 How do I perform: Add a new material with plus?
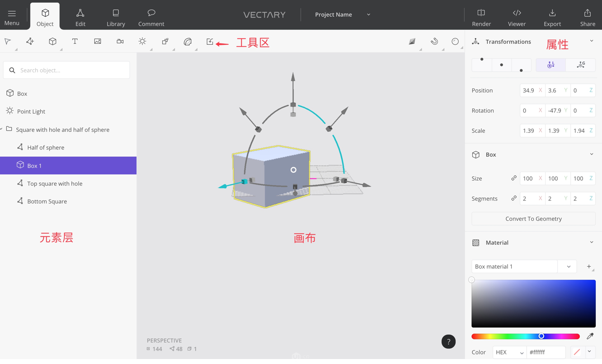589,266
